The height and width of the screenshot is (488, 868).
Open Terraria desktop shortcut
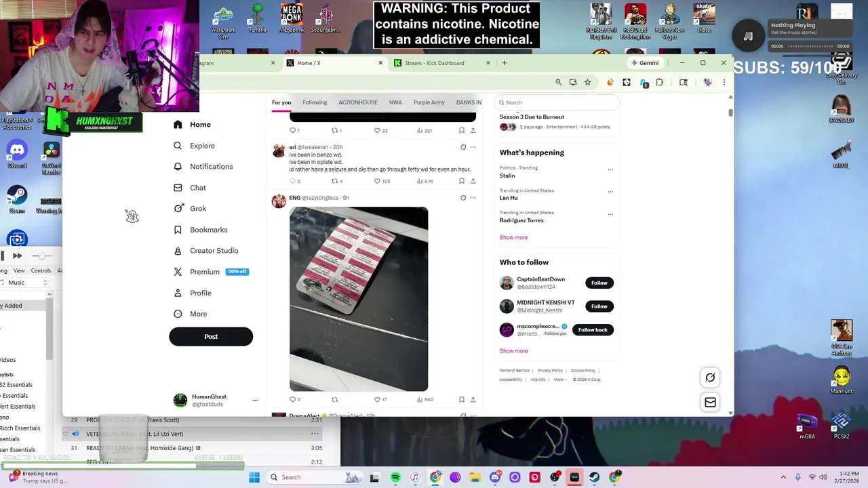(x=258, y=18)
